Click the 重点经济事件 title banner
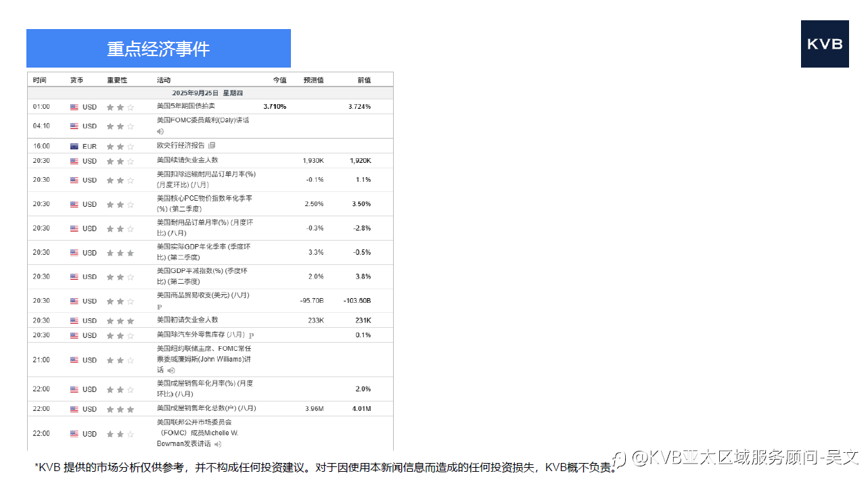The width and height of the screenshot is (868, 488). pyautogui.click(x=158, y=48)
